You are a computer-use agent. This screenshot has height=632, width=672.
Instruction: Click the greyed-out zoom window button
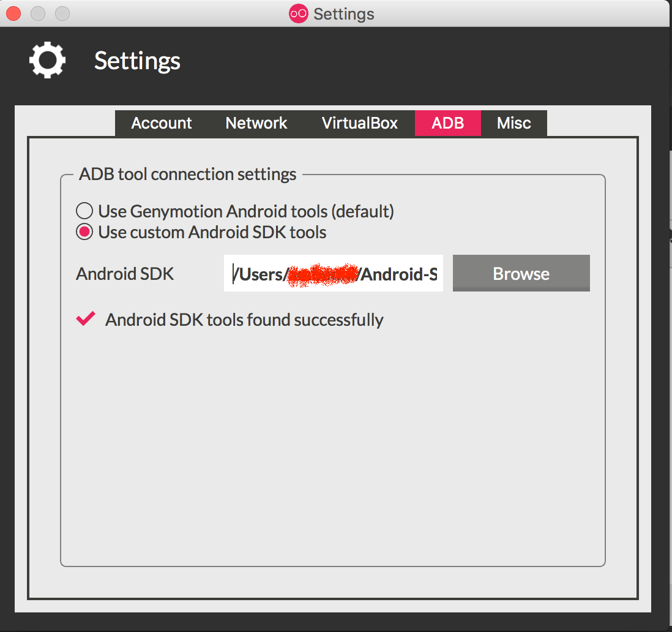[62, 13]
